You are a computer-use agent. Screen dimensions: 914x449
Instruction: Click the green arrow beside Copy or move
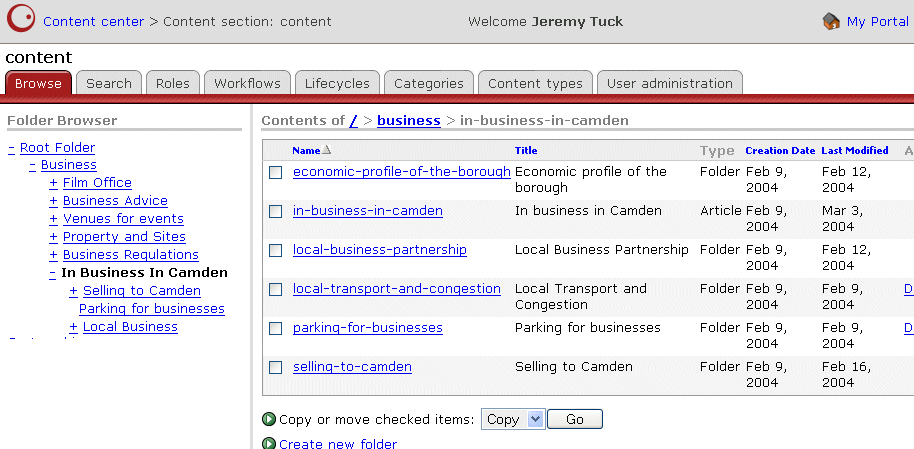tap(268, 420)
